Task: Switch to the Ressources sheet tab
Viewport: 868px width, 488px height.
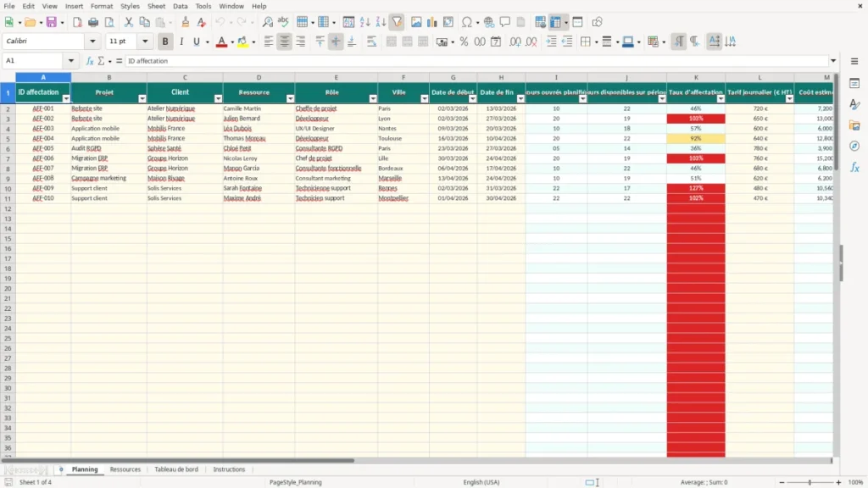Action: (x=125, y=469)
